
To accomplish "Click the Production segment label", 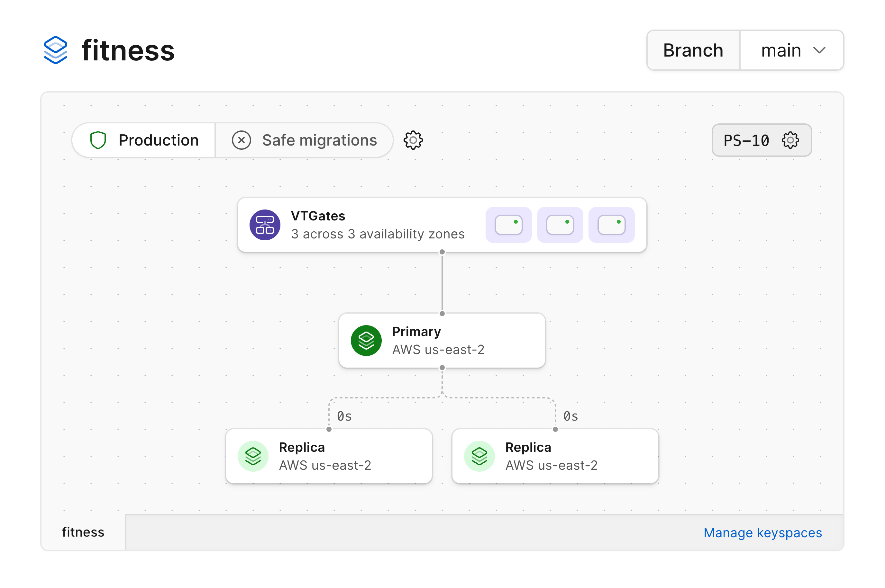I will (159, 140).
